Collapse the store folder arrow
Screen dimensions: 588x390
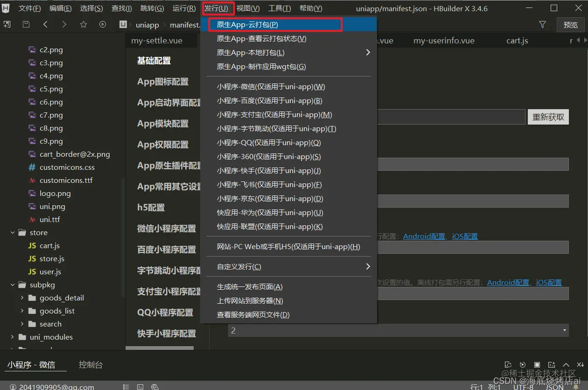tap(12, 232)
